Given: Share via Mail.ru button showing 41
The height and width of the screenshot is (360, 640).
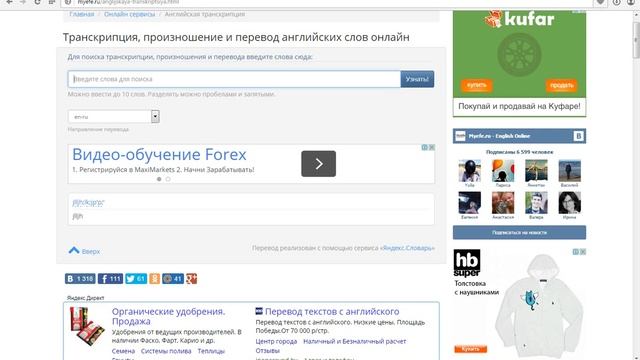Looking at the screenshot, I should [173, 279].
